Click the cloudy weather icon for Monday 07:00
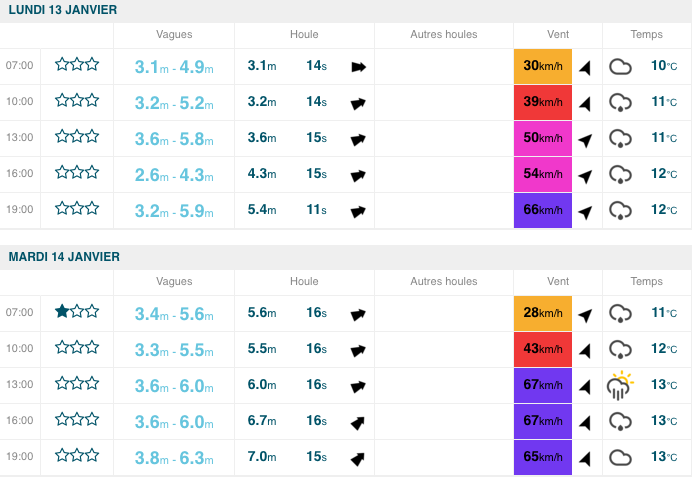This screenshot has width=694, height=477. pos(621,67)
